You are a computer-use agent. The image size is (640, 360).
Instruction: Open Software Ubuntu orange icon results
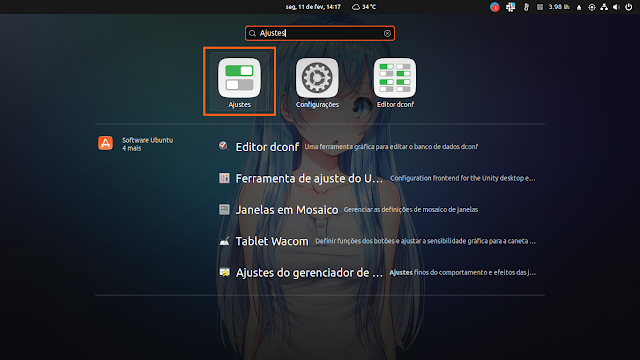click(105, 143)
